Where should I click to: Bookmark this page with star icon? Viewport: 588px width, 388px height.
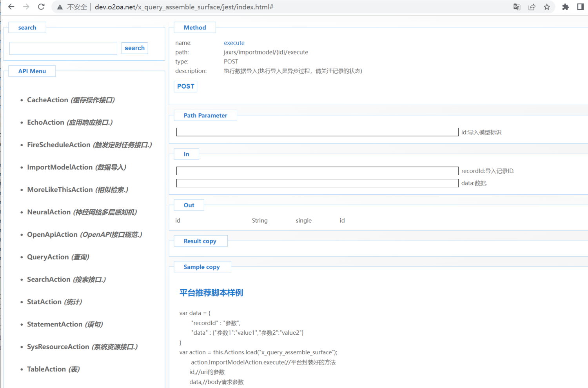(x=546, y=7)
